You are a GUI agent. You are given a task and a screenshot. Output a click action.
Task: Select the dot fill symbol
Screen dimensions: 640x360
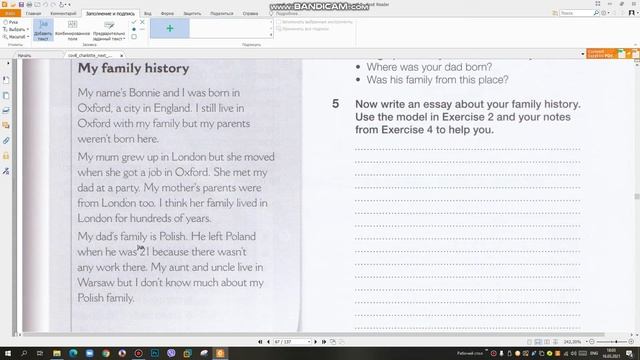pyautogui.click(x=134, y=29)
